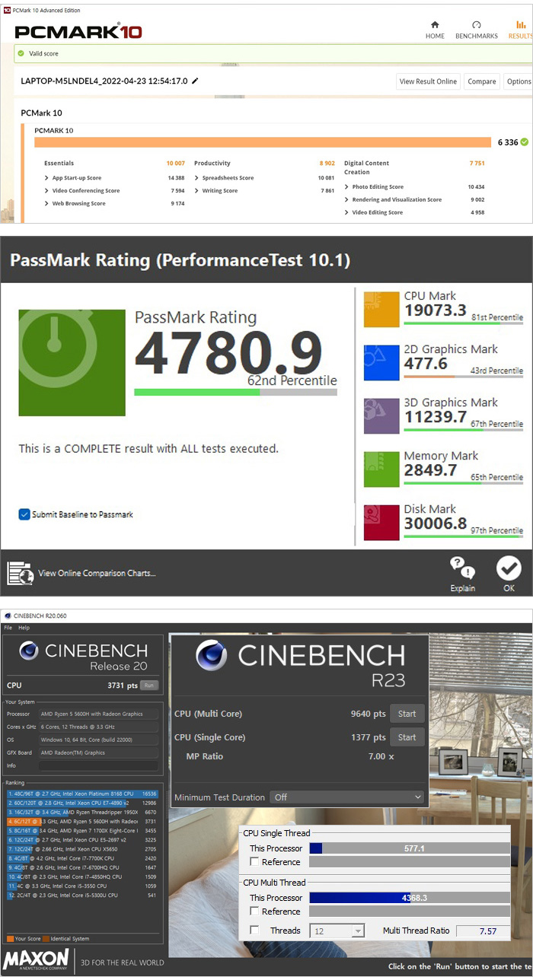Screen dimensions: 533x980
Task: Open the BENCHMARKS gauge icon
Action: [x=477, y=25]
